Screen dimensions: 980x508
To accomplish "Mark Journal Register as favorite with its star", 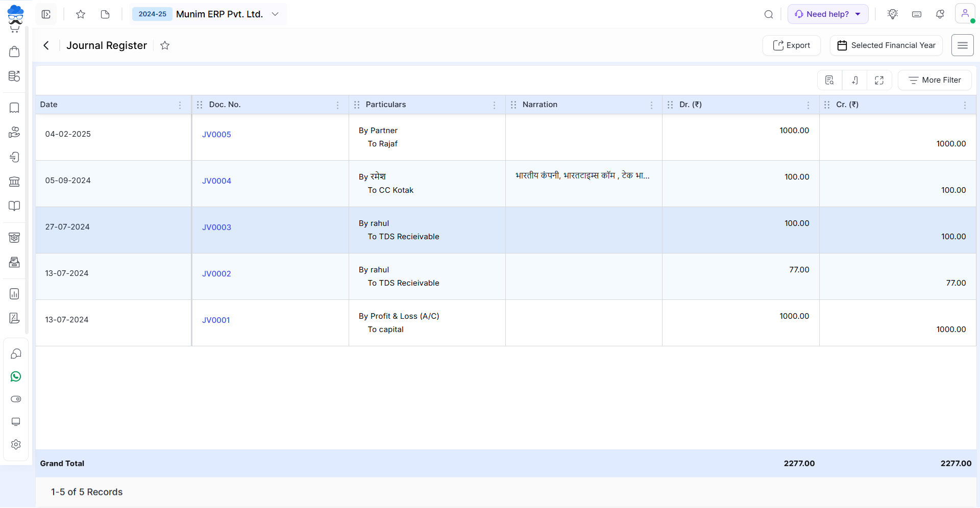I will coord(165,45).
